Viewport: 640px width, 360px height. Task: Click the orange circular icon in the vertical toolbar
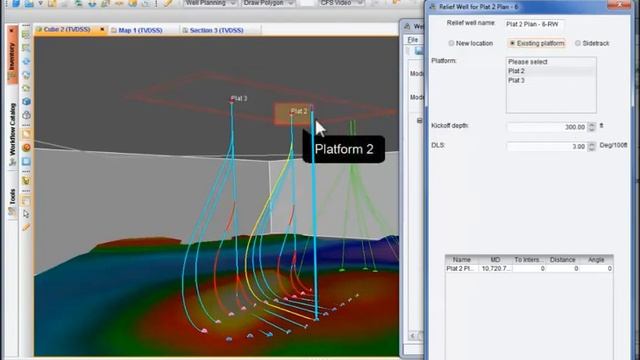click(26, 147)
